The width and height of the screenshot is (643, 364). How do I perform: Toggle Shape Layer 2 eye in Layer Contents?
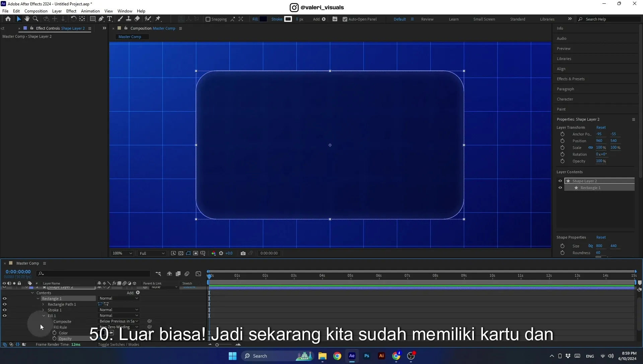pyautogui.click(x=560, y=181)
